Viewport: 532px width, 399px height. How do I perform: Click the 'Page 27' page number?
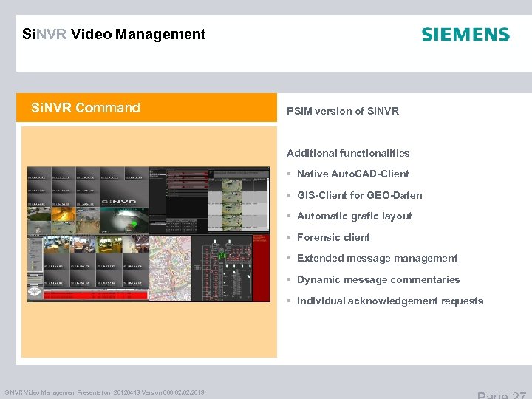point(502,395)
